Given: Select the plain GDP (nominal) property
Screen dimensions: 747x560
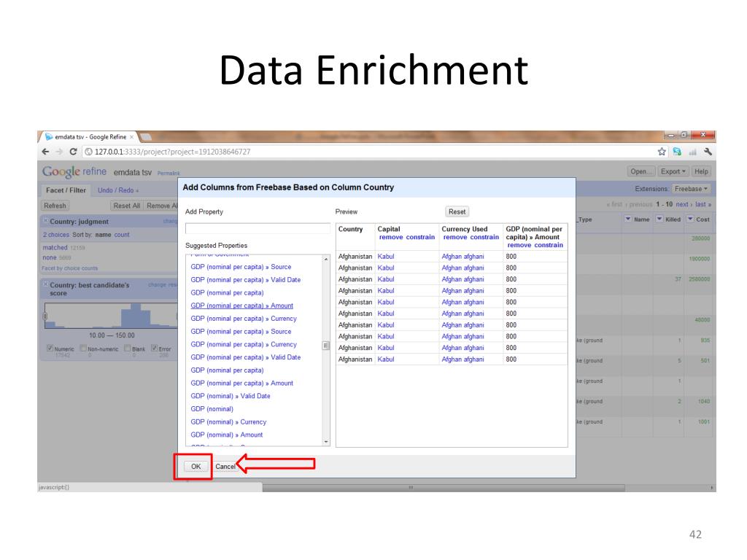Looking at the screenshot, I should [x=212, y=409].
